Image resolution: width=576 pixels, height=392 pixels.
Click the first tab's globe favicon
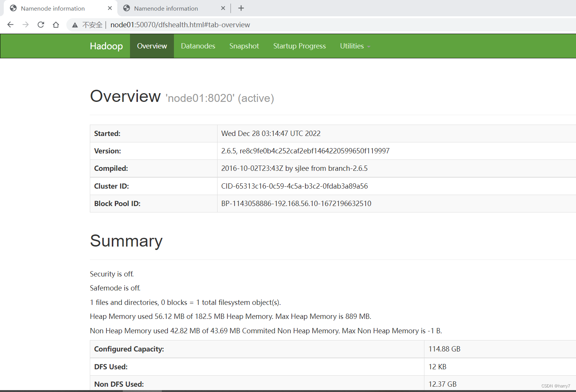coord(13,8)
